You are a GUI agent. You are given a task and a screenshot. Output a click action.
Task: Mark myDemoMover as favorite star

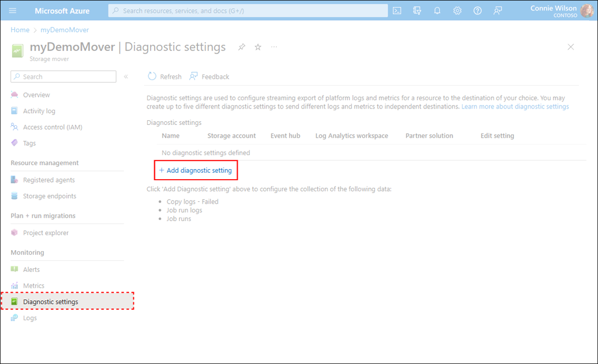(x=258, y=47)
